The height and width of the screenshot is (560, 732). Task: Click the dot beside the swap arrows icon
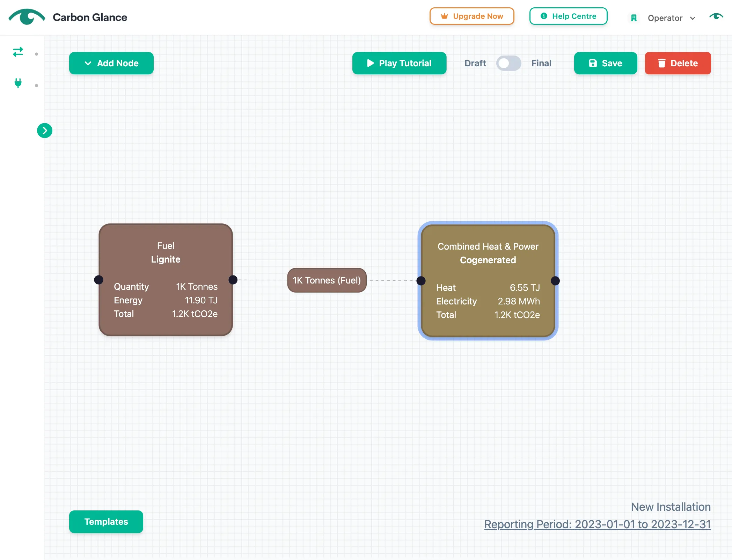coord(36,54)
